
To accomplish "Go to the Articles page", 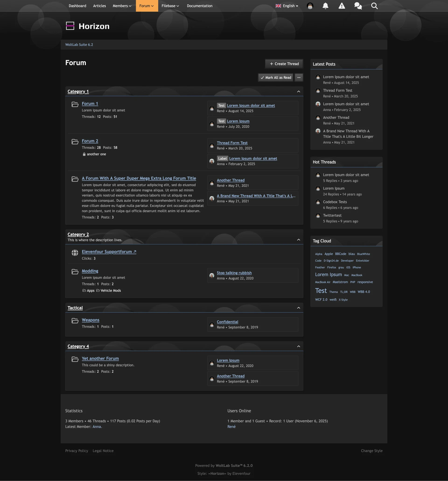I will point(99,6).
